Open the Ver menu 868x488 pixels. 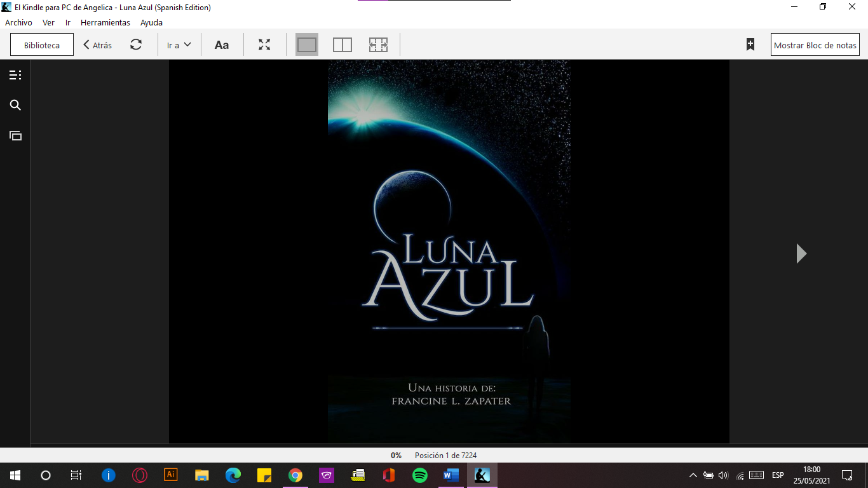click(49, 22)
